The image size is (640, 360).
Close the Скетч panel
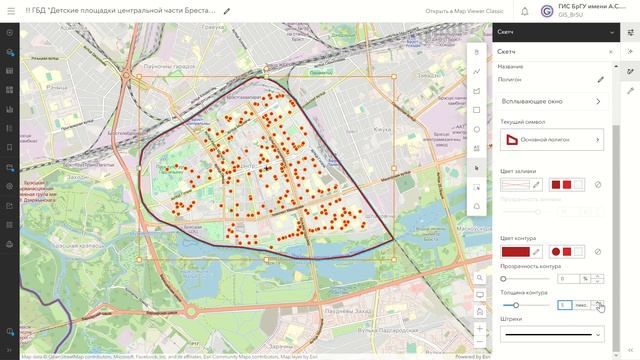point(611,52)
